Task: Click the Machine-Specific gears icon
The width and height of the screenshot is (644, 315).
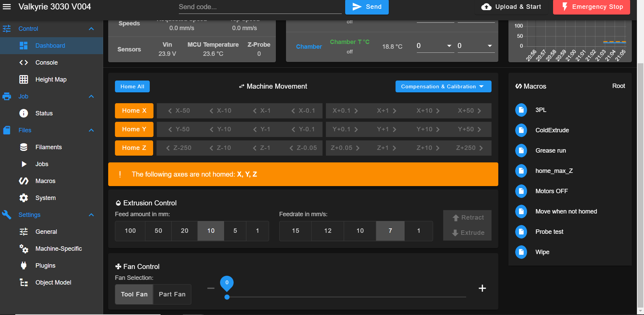Action: [24, 249]
